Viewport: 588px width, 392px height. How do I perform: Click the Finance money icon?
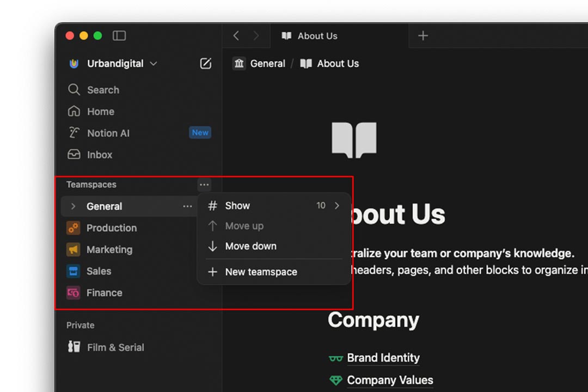click(x=73, y=292)
